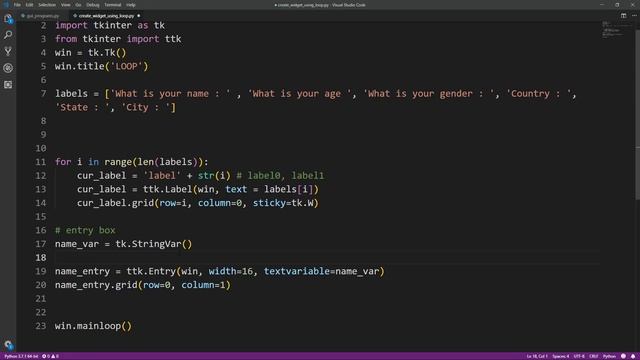Click line number 18 in the gutter
The width and height of the screenshot is (640, 360).
41,258
